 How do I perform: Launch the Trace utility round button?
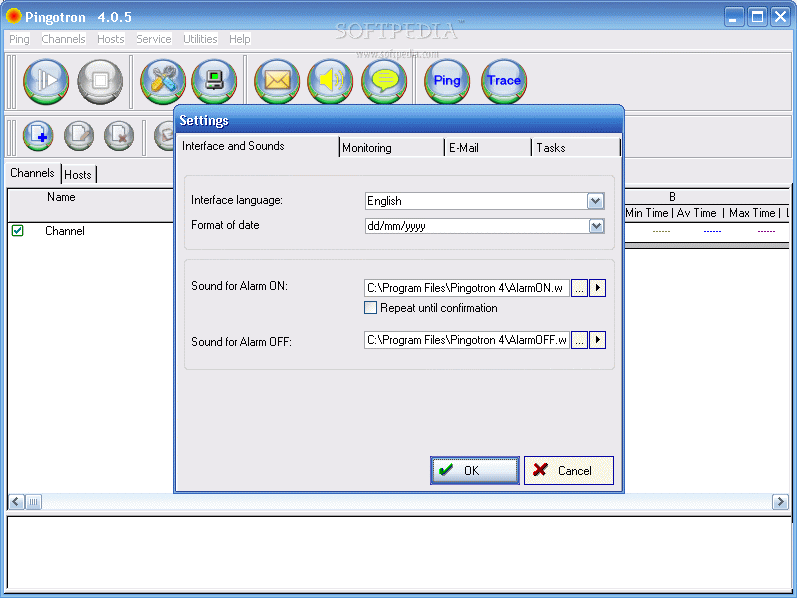(x=504, y=81)
